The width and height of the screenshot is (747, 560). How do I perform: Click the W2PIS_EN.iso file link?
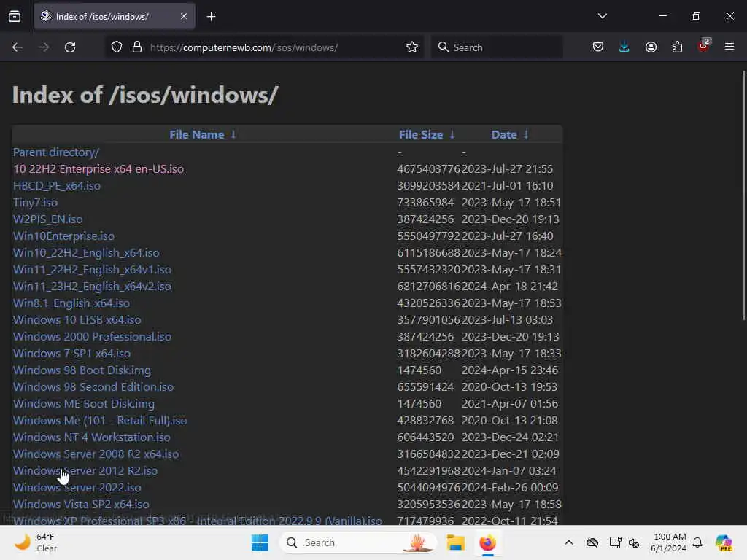pyautogui.click(x=47, y=219)
